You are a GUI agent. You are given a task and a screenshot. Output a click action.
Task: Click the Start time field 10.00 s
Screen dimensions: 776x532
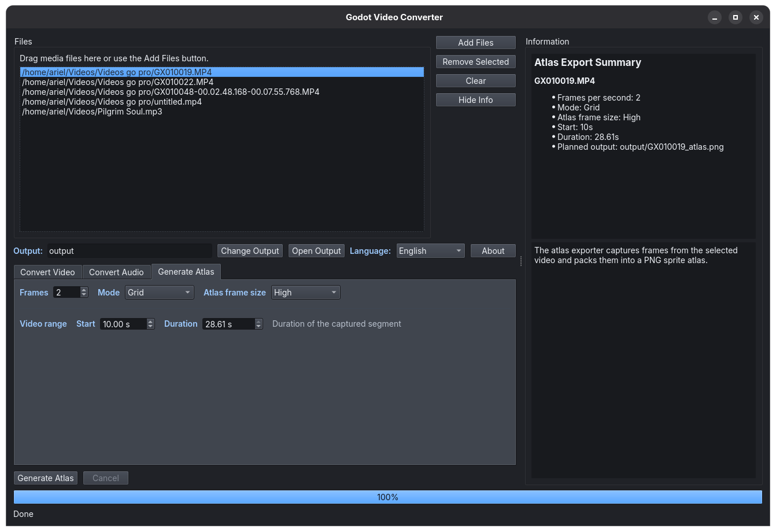tap(123, 324)
